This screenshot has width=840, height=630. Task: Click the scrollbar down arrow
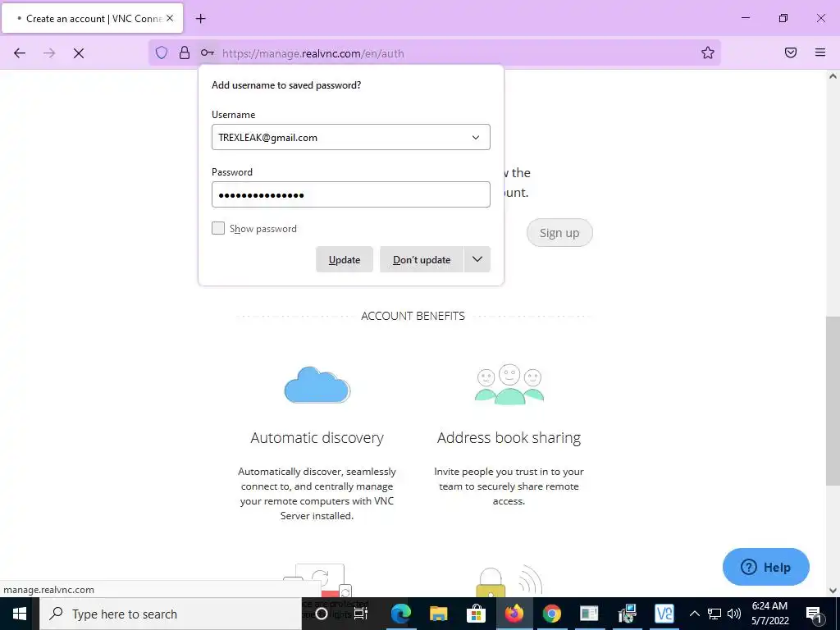pos(833,591)
